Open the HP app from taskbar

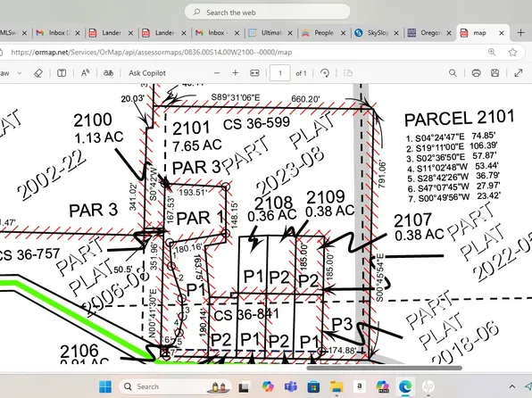428,386
